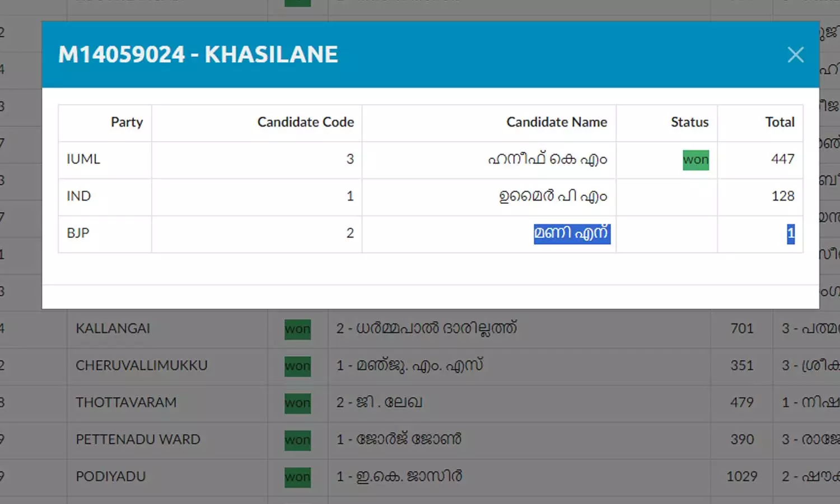Click the dialog title M14059024 - KHASILANE
The height and width of the screenshot is (504, 840).
pyautogui.click(x=198, y=54)
